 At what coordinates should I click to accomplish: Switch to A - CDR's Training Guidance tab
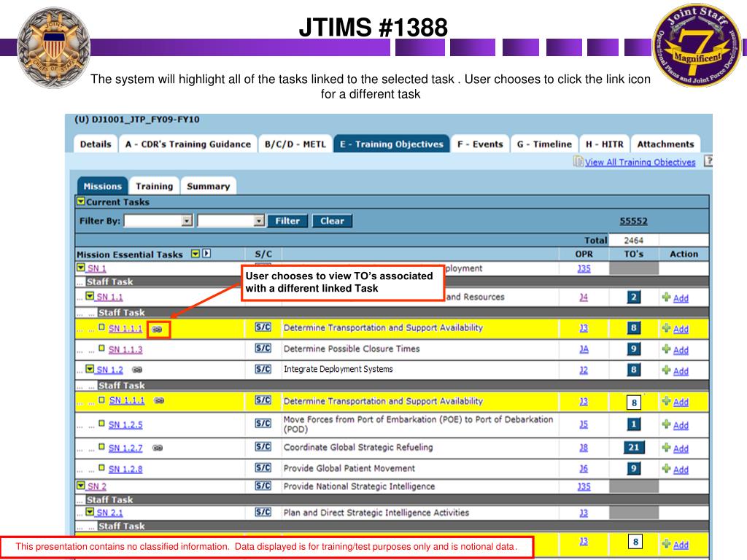(x=187, y=144)
